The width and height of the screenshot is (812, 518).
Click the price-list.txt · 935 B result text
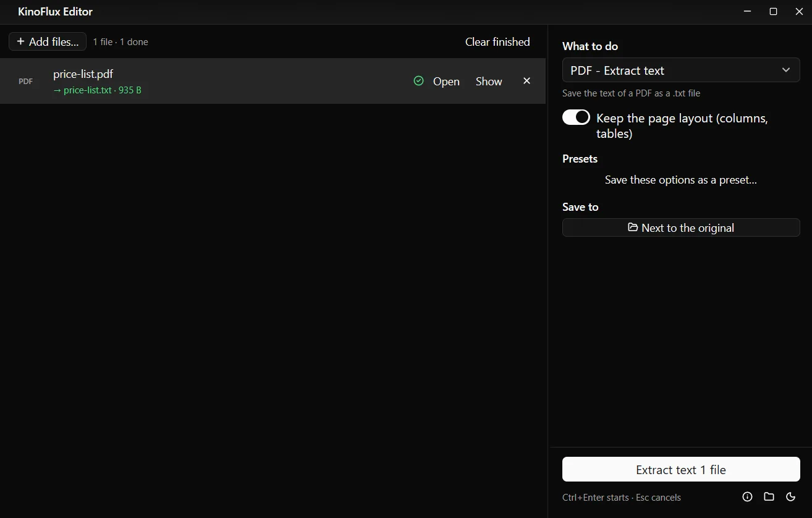click(97, 90)
